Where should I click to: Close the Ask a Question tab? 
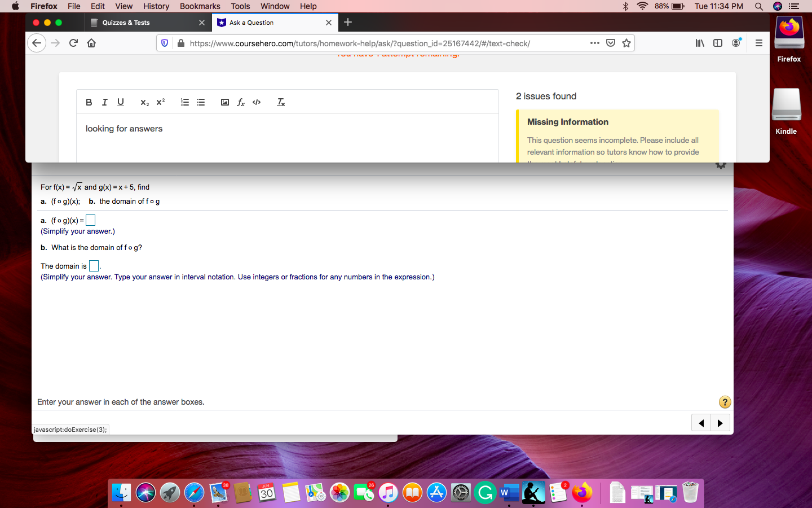[x=329, y=23]
